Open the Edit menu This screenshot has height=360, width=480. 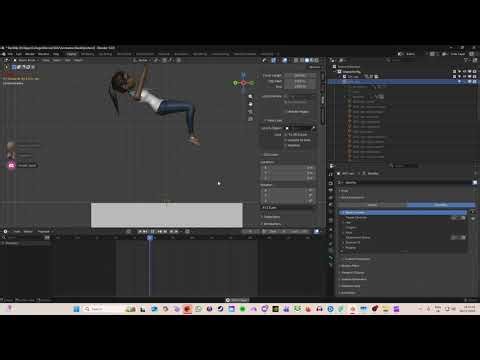click(x=19, y=54)
